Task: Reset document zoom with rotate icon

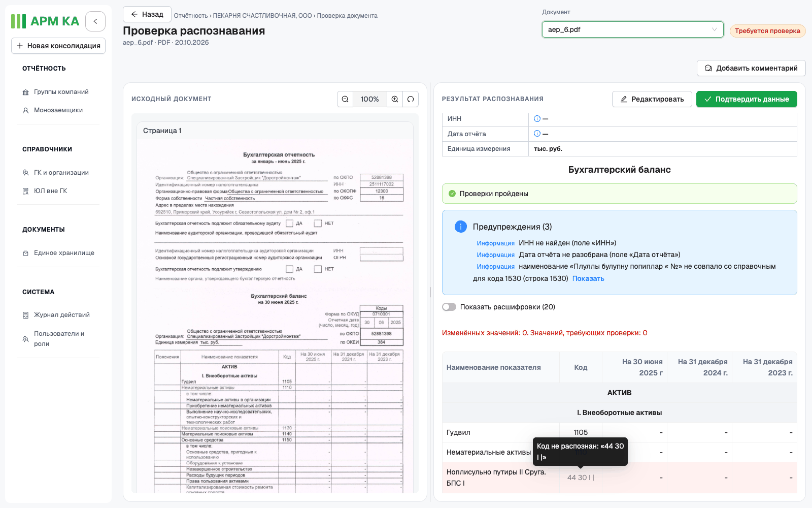Action: pyautogui.click(x=411, y=99)
